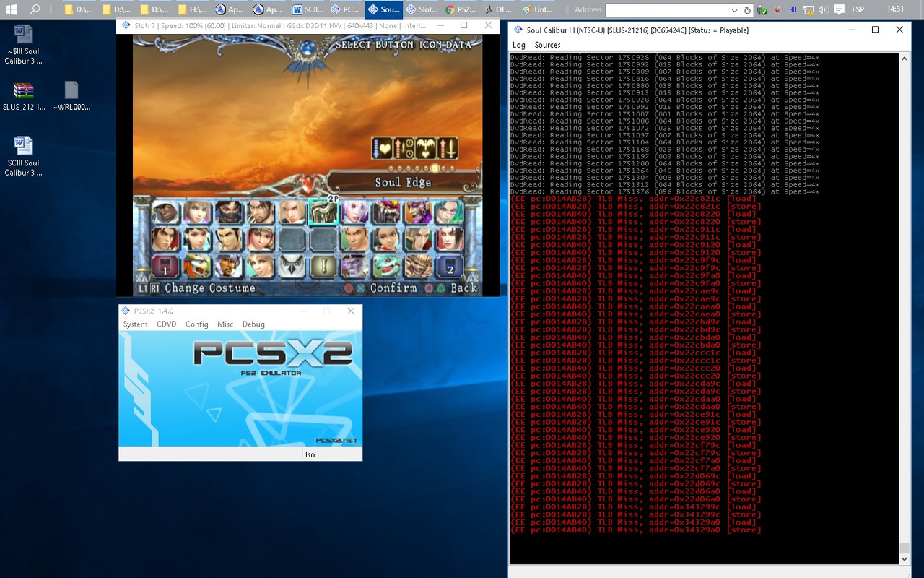
Task: Click the highlighted page dot under ability icons
Action: click(x=435, y=168)
